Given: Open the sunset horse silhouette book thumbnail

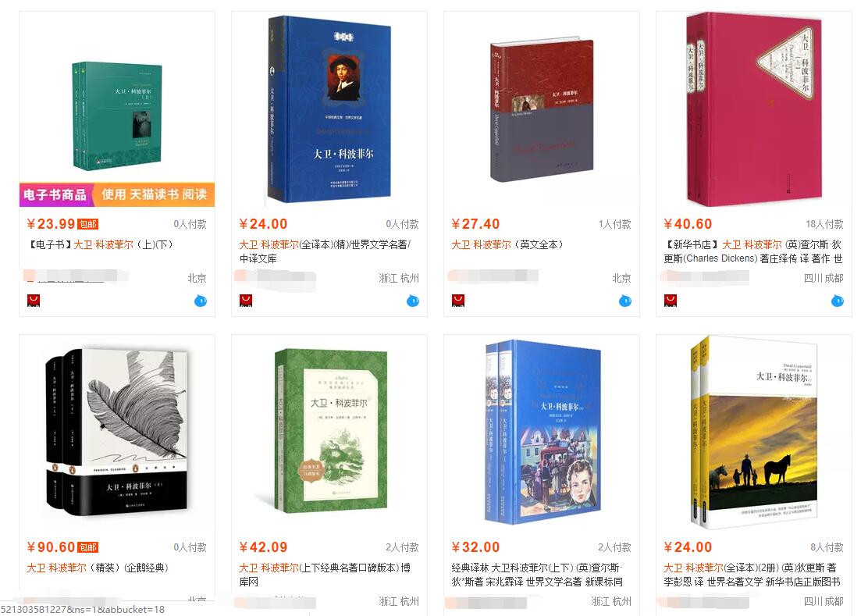Looking at the screenshot, I should (x=754, y=433).
